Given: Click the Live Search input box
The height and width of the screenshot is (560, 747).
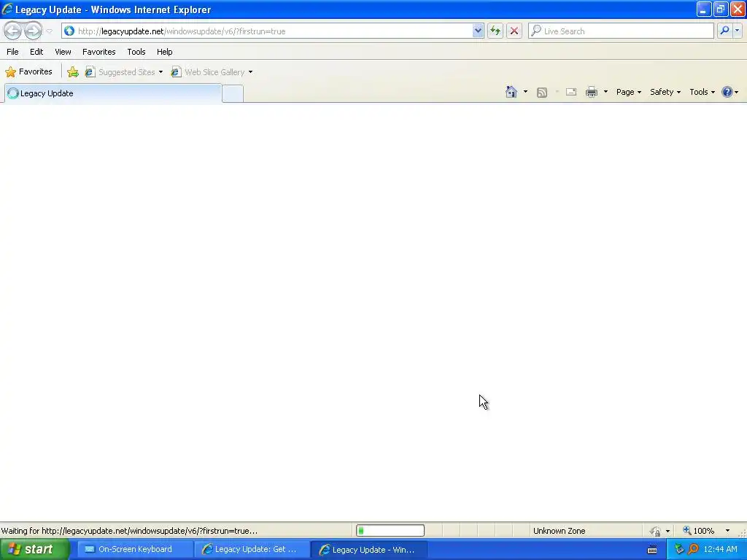Looking at the screenshot, I should (621, 31).
